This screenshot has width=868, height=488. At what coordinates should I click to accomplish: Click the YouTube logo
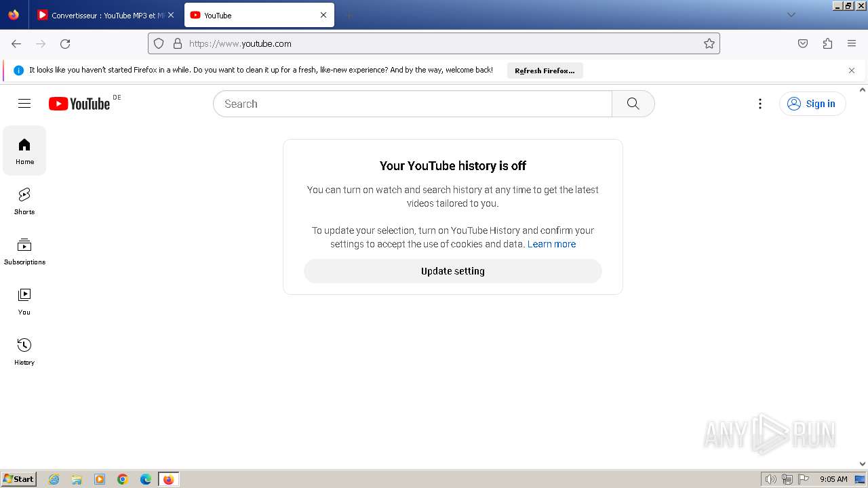(x=79, y=104)
